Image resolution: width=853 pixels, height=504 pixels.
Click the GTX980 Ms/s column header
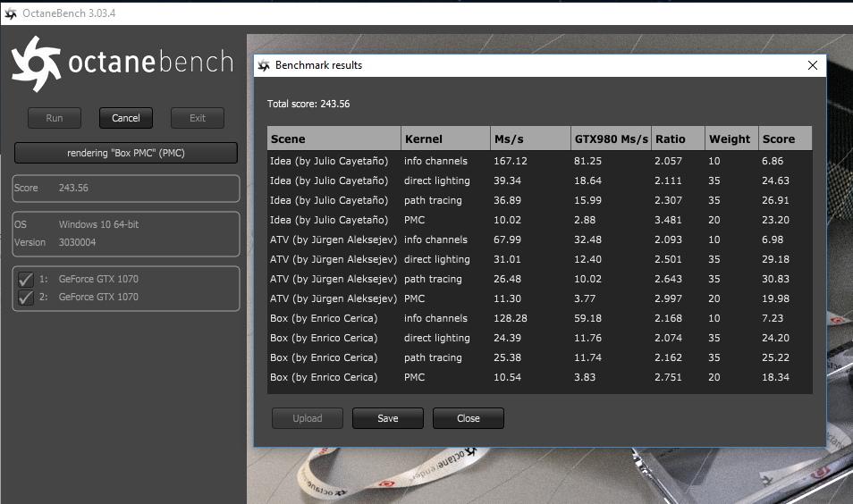(611, 139)
